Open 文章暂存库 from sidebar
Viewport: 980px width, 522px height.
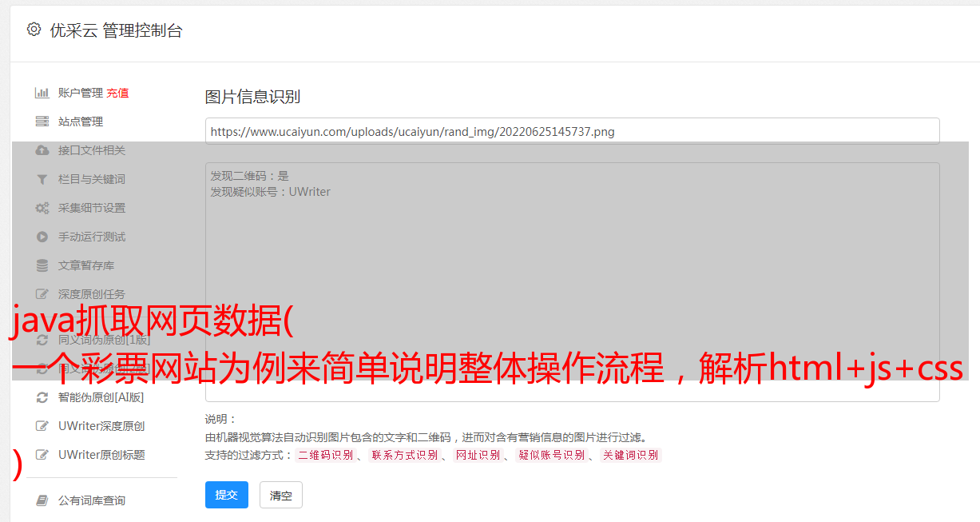click(86, 265)
